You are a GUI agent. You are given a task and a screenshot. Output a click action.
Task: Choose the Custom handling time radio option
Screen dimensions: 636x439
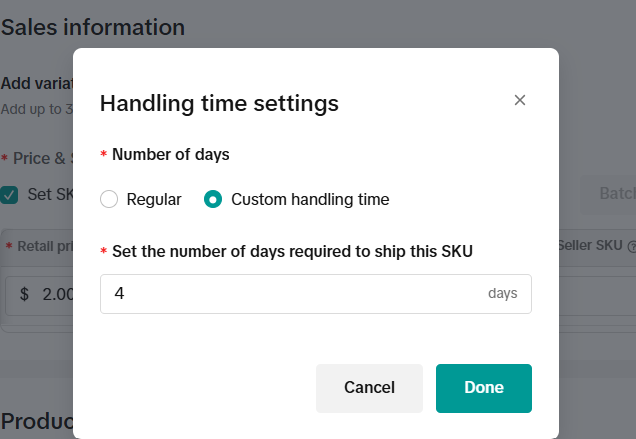click(x=212, y=199)
